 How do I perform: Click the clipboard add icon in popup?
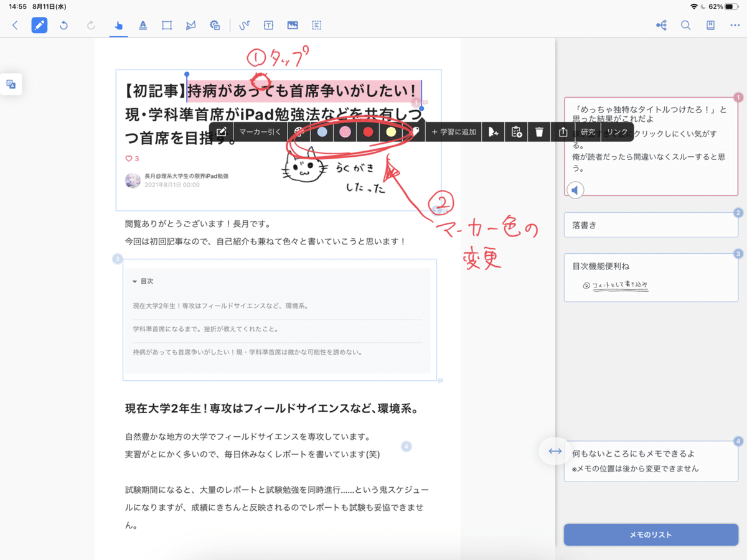516,132
